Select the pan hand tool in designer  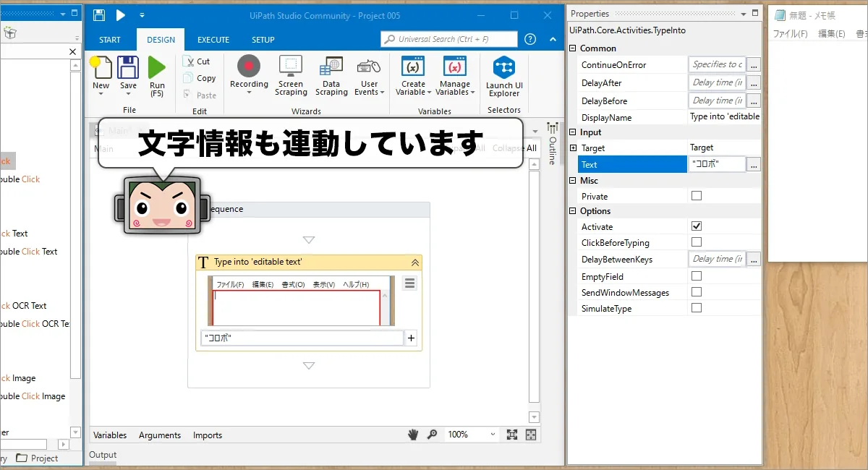(x=413, y=435)
